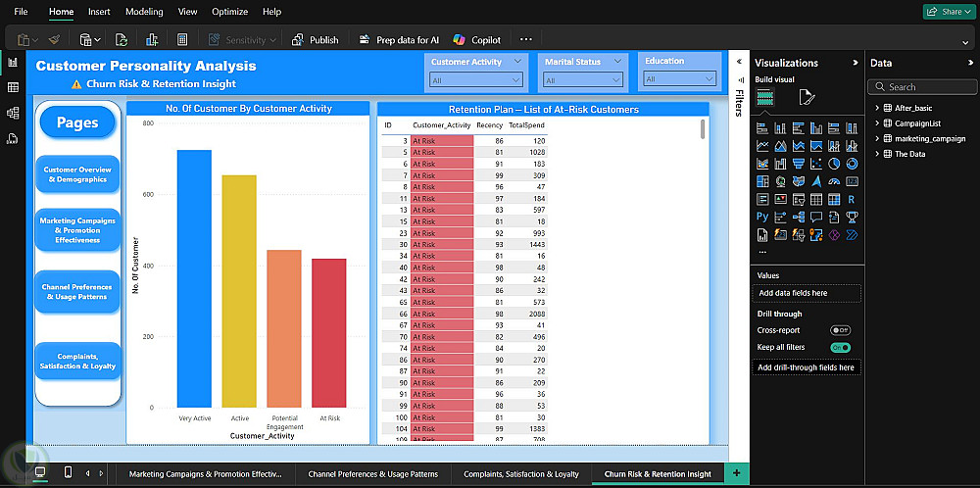Click the Share button
This screenshot has height=488, width=980.
coord(949,11)
